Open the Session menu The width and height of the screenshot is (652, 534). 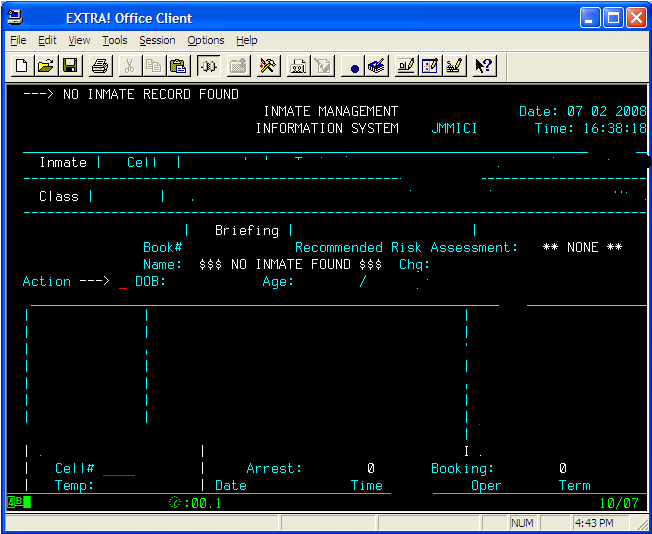click(x=157, y=40)
